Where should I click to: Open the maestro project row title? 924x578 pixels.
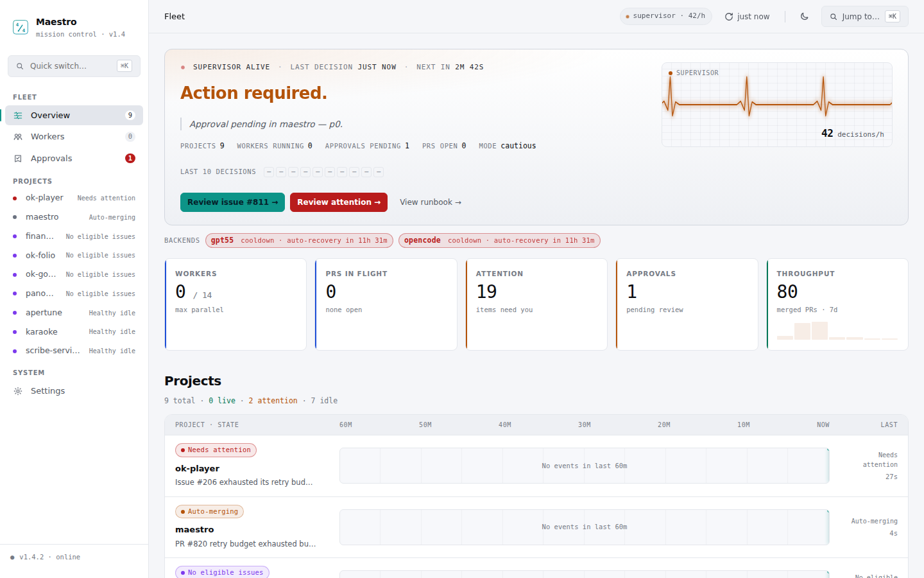tap(194, 530)
